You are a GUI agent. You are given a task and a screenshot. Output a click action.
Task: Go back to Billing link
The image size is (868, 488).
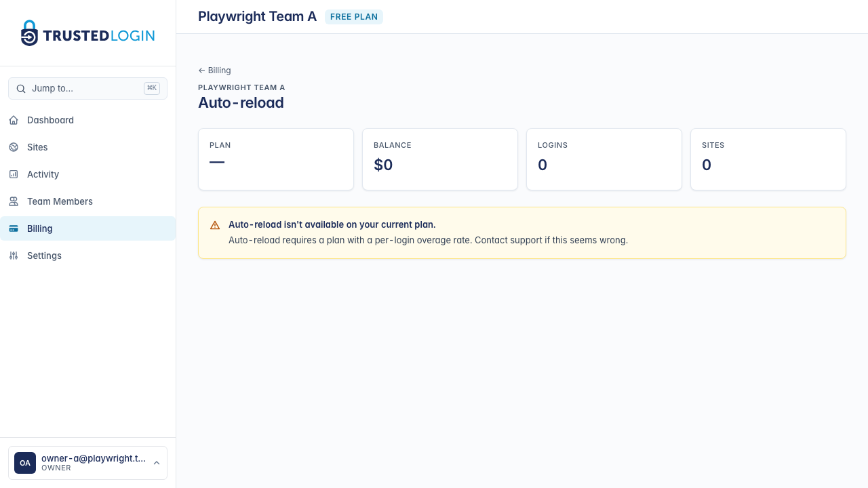pyautogui.click(x=215, y=70)
